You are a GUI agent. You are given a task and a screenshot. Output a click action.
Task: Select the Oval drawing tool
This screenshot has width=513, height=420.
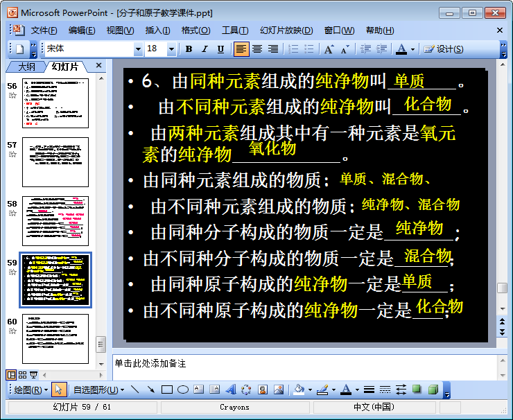pos(183,390)
